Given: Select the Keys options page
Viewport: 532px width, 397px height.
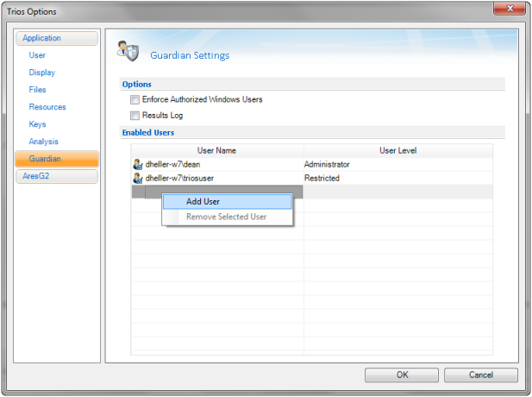Looking at the screenshot, I should tap(37, 124).
